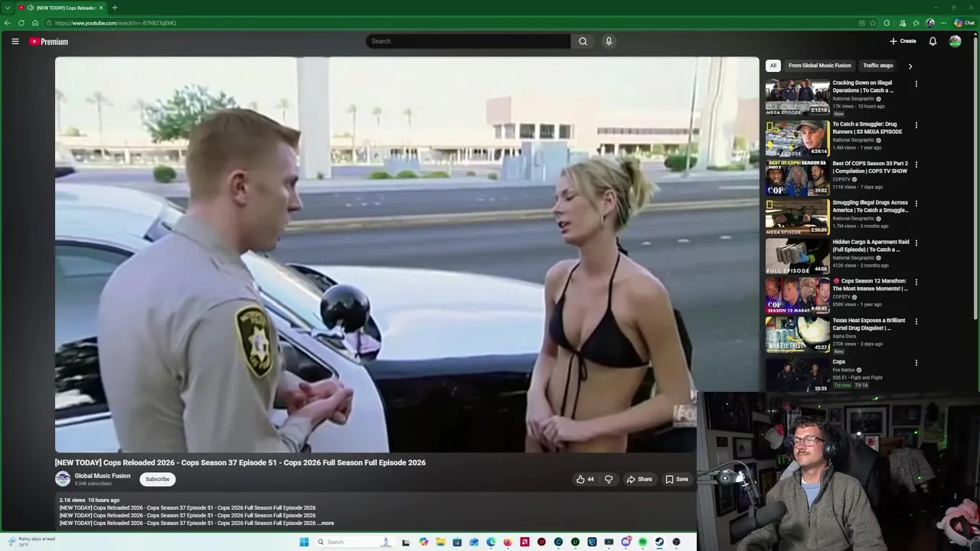Open Global Music Fusion channel avatar

(63, 479)
